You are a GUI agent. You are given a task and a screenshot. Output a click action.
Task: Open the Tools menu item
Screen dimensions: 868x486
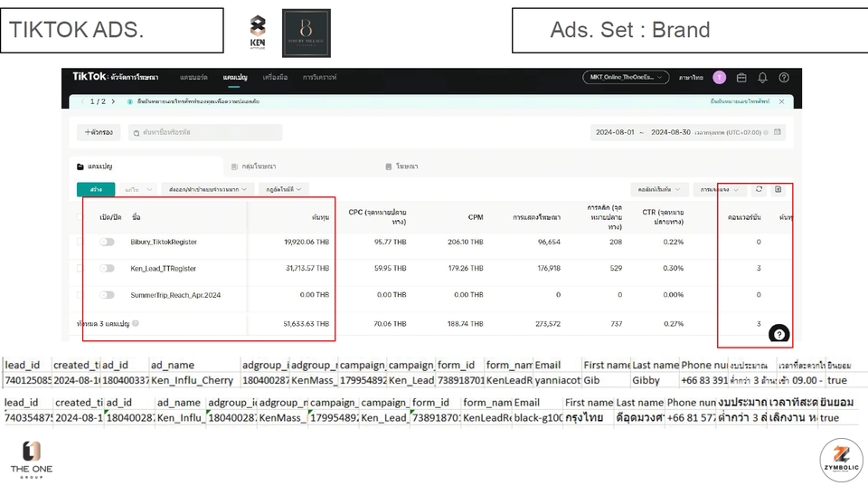tap(275, 78)
